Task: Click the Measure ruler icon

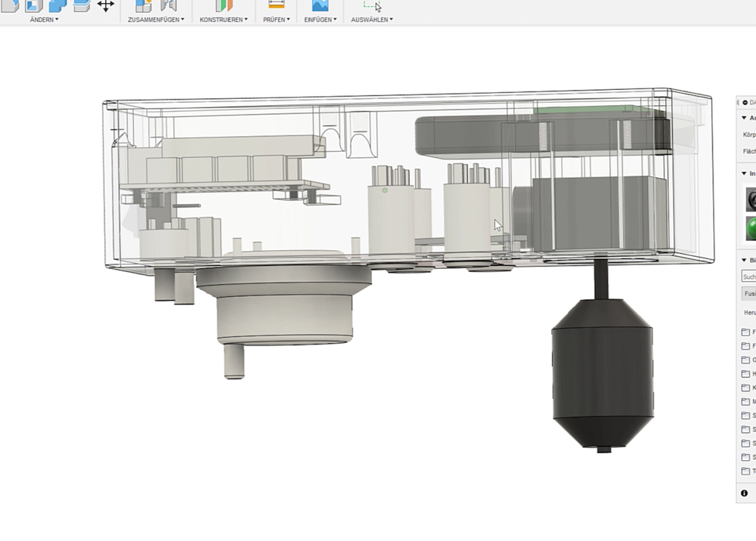Action: 276,5
